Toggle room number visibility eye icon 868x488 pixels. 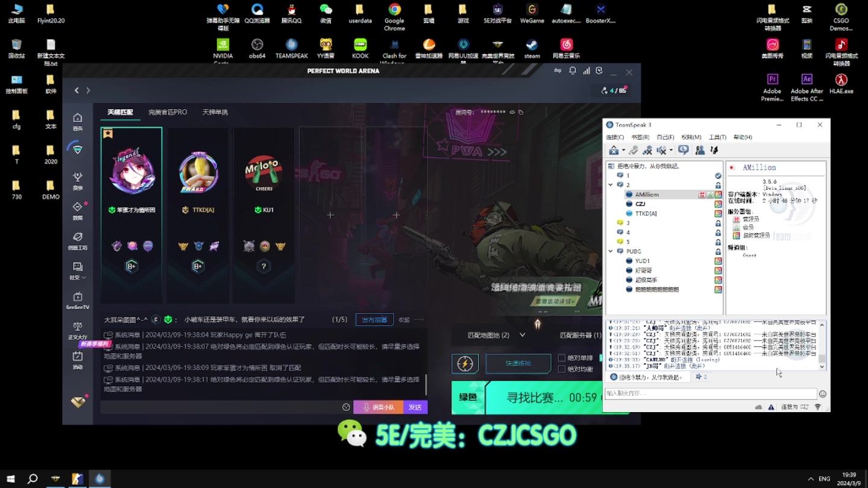coord(512,112)
